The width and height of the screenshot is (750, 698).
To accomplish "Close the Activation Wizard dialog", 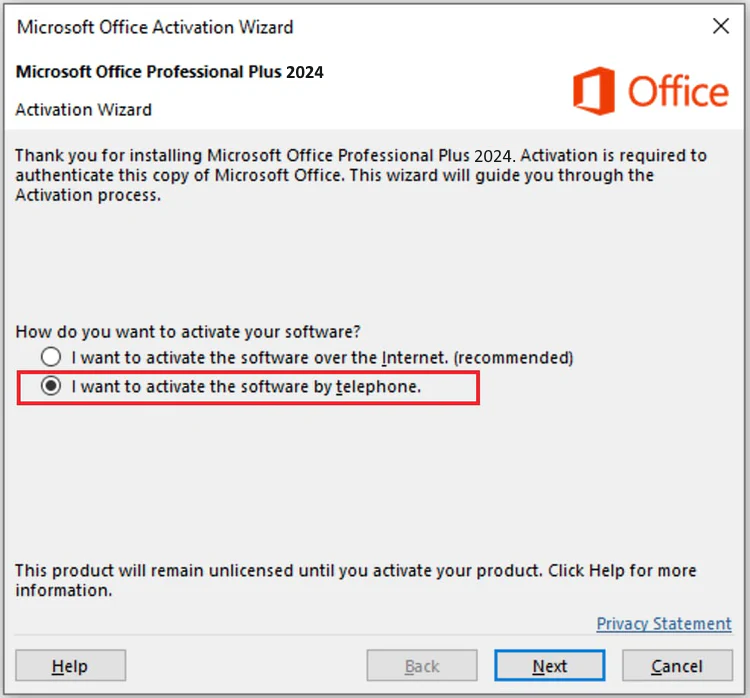I will (720, 27).
